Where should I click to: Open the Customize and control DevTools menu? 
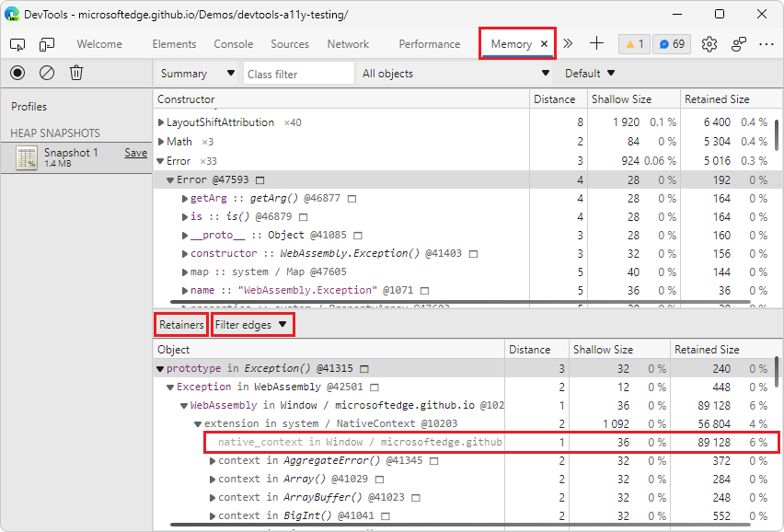coord(766,44)
